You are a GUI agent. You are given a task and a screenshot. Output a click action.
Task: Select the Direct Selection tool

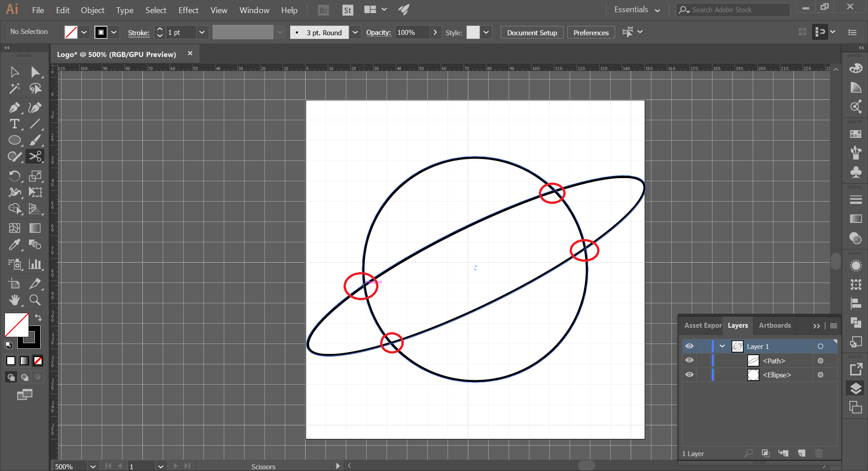click(x=35, y=72)
